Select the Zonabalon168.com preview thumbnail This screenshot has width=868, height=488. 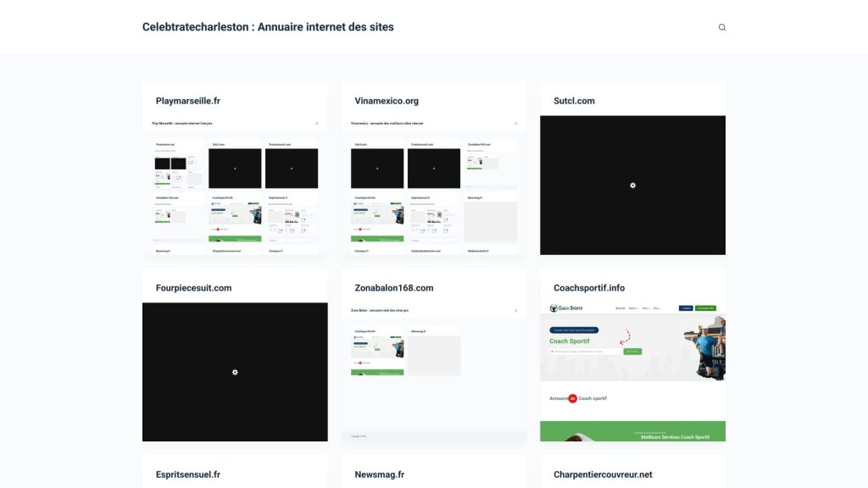433,373
